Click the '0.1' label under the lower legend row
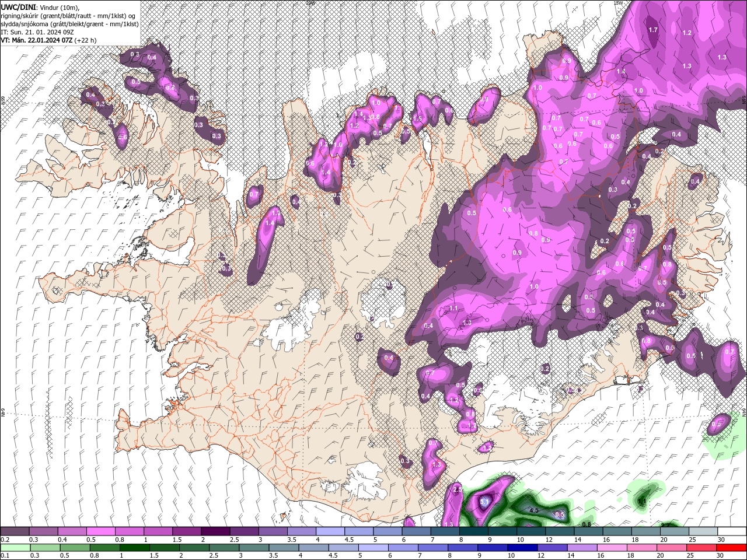Viewport: 747px width, 560px height. tap(5, 555)
